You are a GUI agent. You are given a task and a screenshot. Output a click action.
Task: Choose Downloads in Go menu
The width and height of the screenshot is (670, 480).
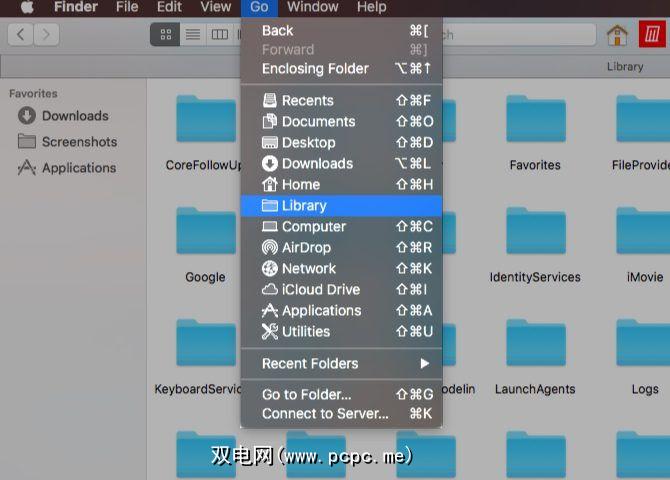(341, 164)
